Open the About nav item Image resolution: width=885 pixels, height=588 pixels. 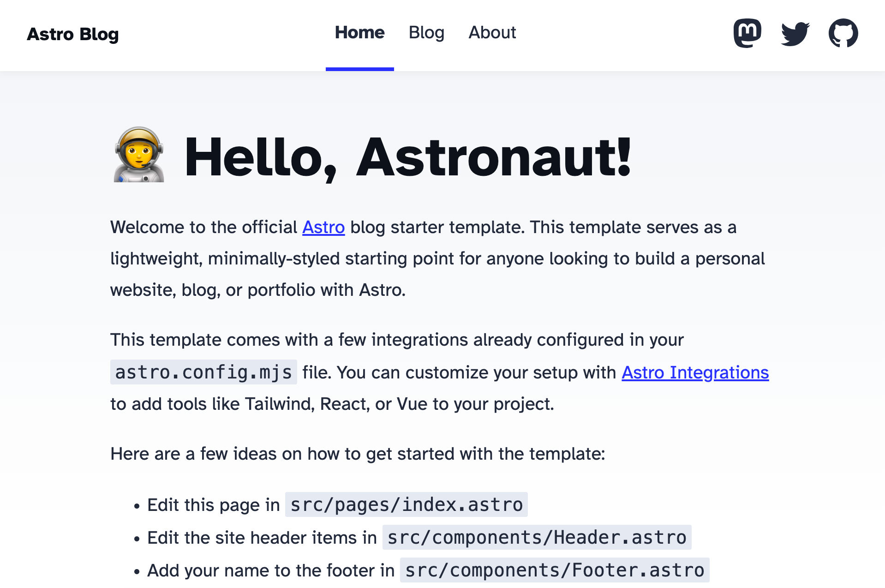tap(492, 33)
